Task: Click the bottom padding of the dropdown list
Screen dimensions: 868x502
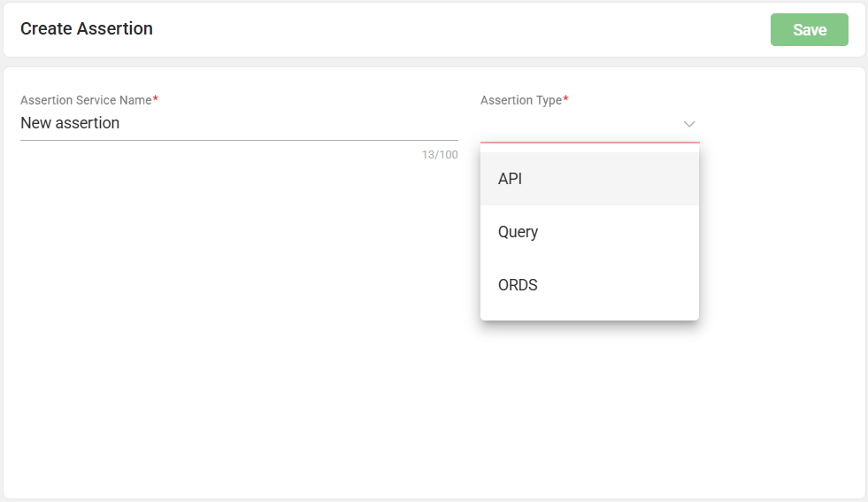Action: (x=589, y=316)
